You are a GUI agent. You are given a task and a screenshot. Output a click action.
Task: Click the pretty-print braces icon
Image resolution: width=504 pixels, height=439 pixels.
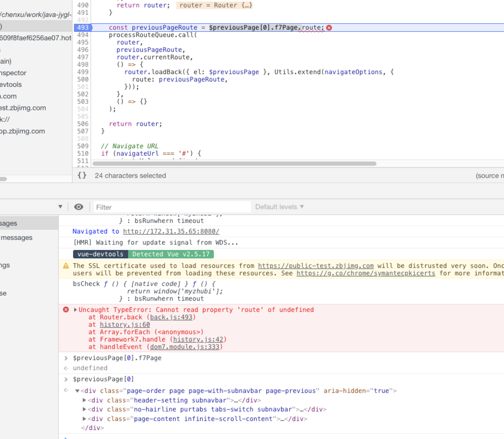(82, 175)
